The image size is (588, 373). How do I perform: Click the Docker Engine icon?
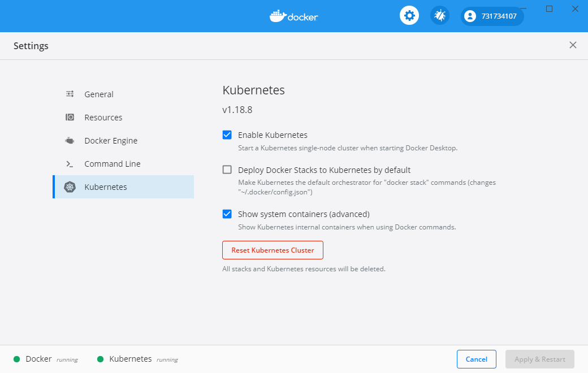coord(70,141)
